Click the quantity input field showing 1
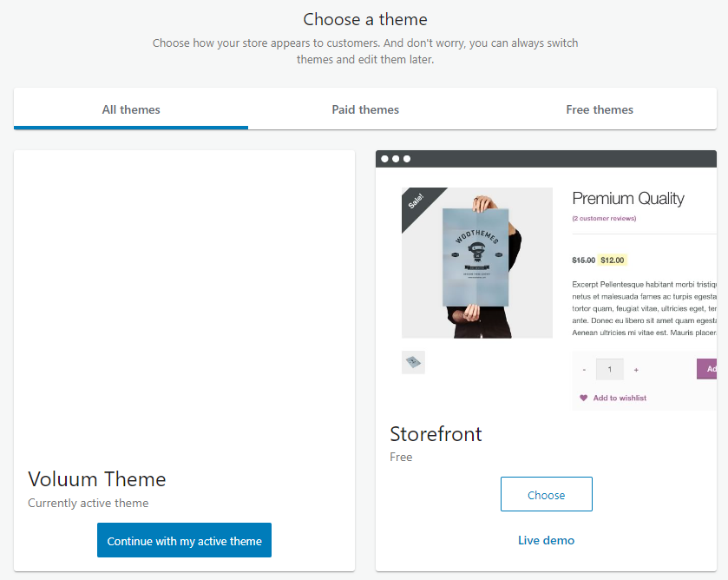Screen dimensions: 728x580 coord(609,369)
